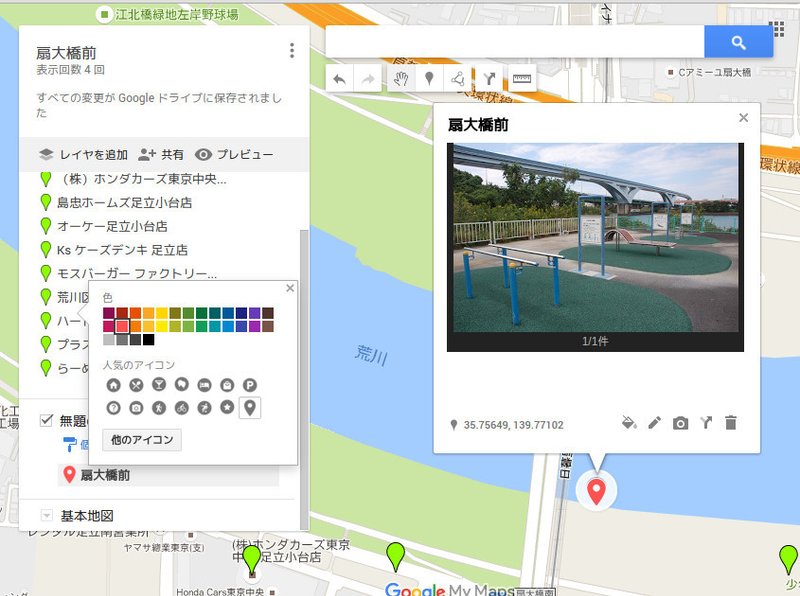The height and width of the screenshot is (596, 800).
Task: Choose the bed lodging icon
Action: coord(204,385)
